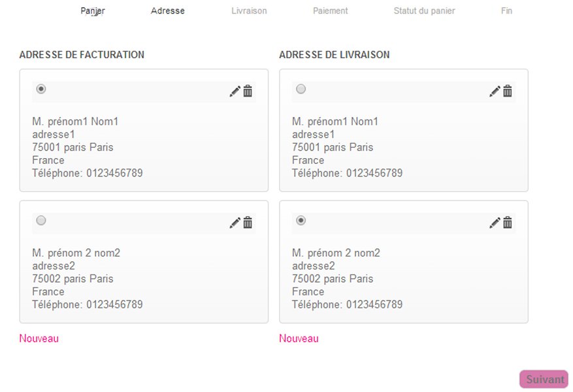The image size is (573, 392).
Task: Delete the first delivery address via trash icon
Action: pyautogui.click(x=508, y=91)
